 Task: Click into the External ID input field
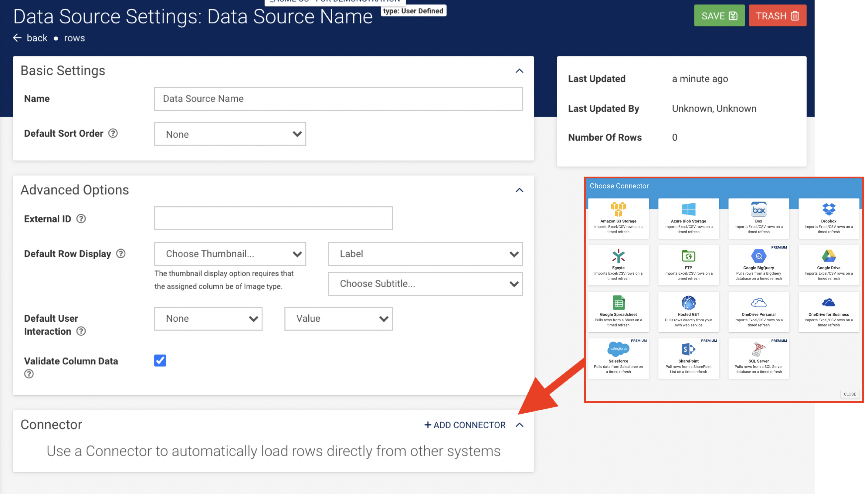[273, 218]
